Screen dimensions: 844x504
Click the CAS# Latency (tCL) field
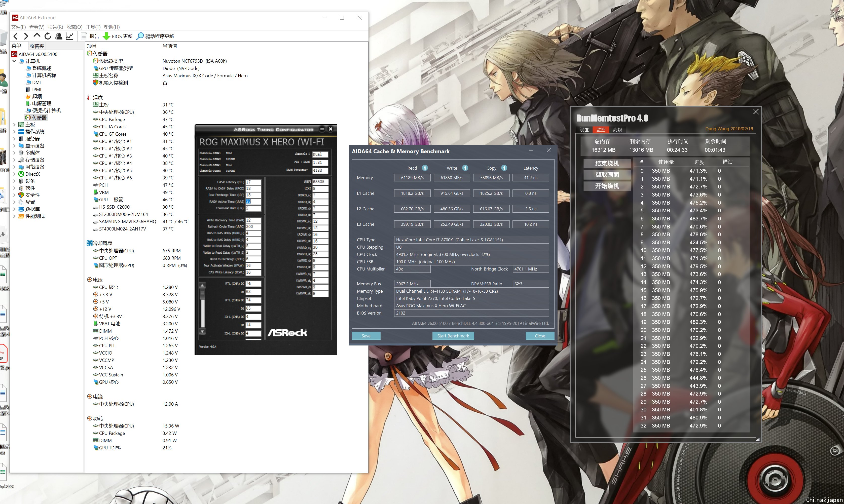point(253,182)
